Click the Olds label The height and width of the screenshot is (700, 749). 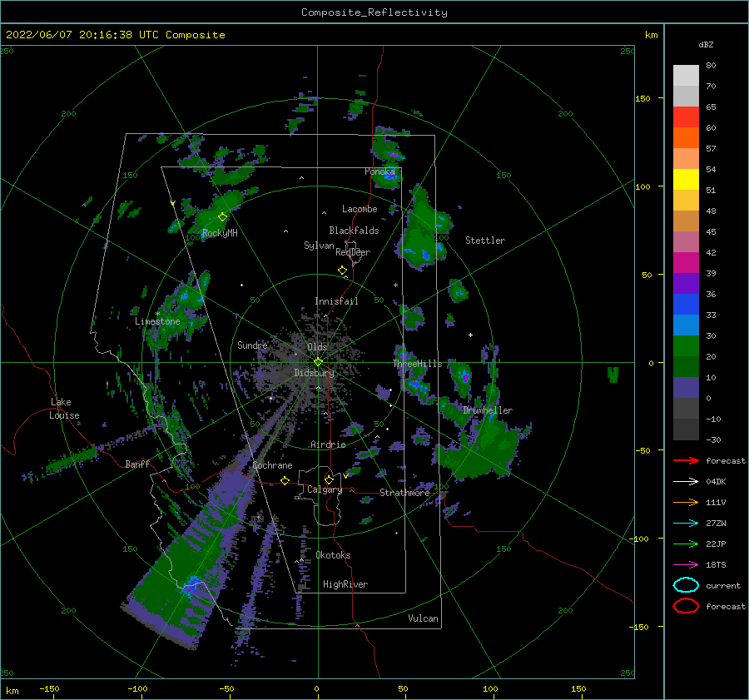click(317, 347)
